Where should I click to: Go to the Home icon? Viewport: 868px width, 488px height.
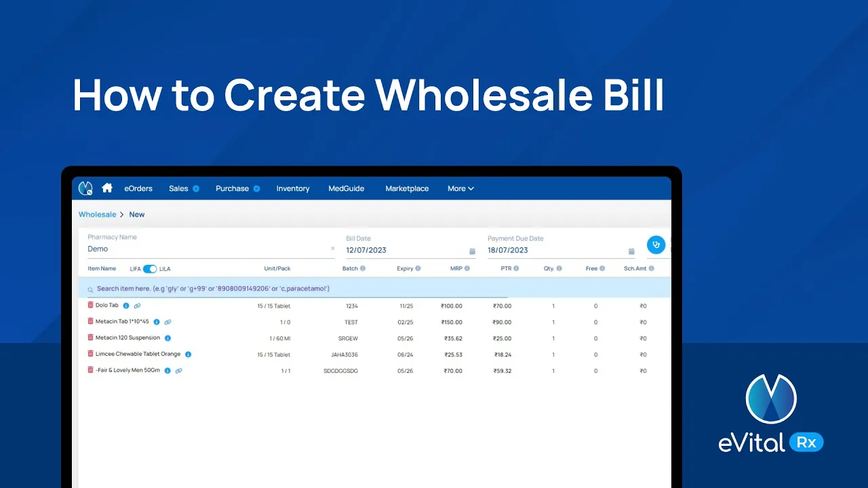tap(107, 188)
